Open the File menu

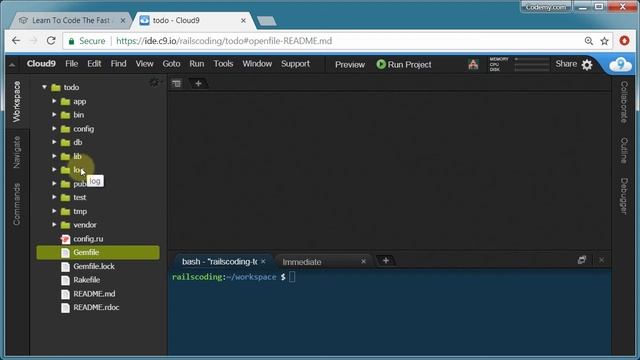point(71,64)
